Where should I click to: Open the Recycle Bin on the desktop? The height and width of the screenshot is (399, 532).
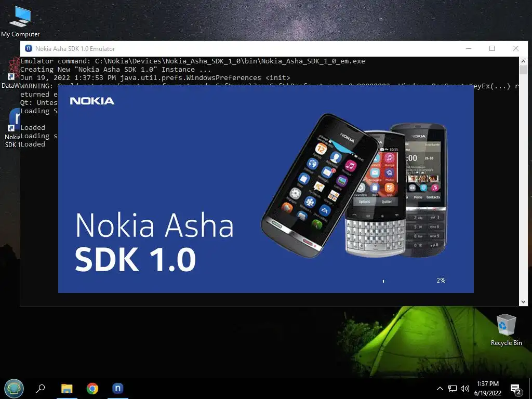pos(506,329)
